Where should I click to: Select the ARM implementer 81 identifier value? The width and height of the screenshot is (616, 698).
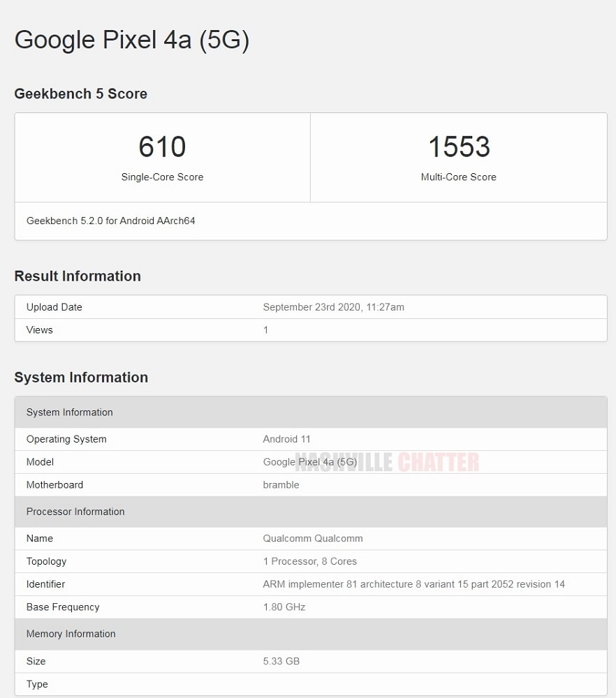click(x=413, y=584)
